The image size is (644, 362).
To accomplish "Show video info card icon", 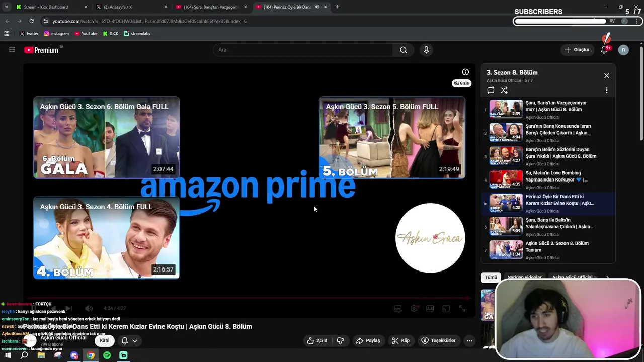I will (x=465, y=72).
